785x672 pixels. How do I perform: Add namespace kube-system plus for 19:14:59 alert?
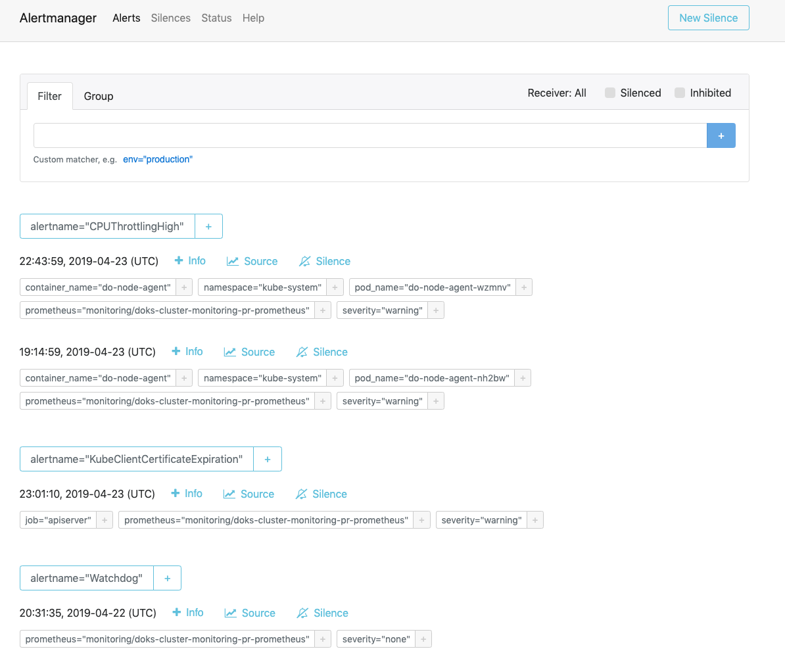(335, 378)
